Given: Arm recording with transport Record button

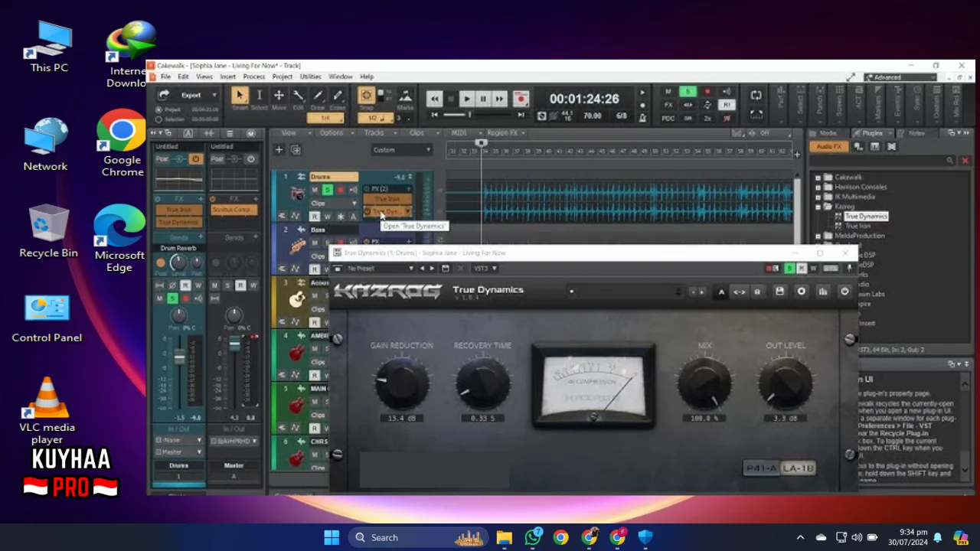Looking at the screenshot, I should click(521, 99).
